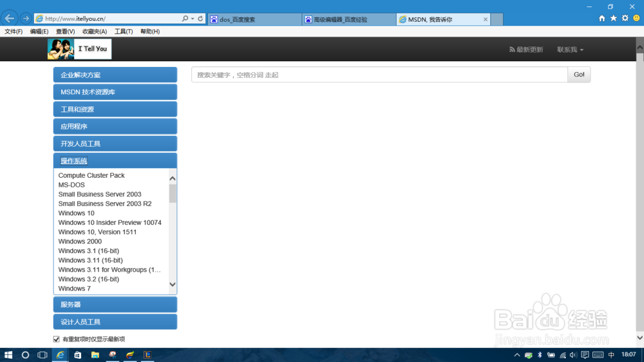
Task: Open the address bar dropdown arrow
Action: [192, 19]
